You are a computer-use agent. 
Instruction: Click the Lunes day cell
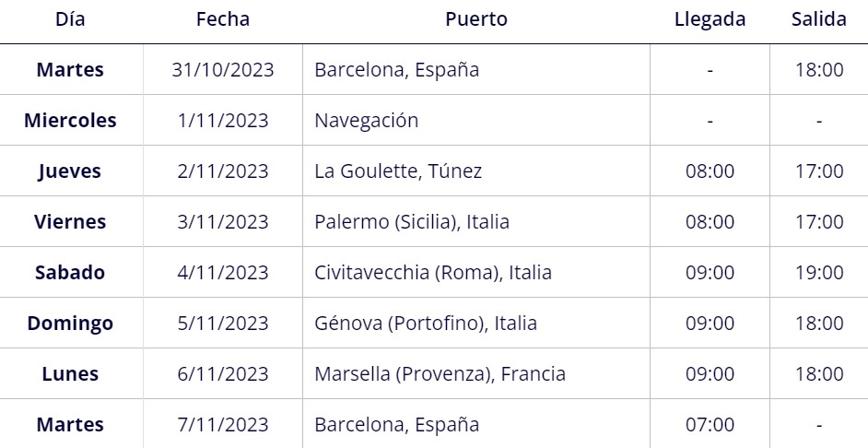tap(70, 374)
